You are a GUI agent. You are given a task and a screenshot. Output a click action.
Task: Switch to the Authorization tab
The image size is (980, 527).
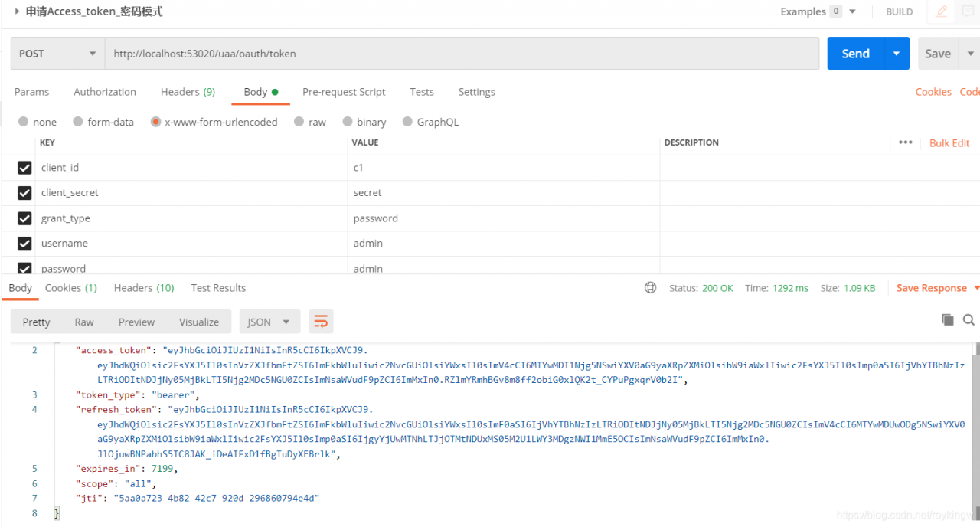[105, 92]
